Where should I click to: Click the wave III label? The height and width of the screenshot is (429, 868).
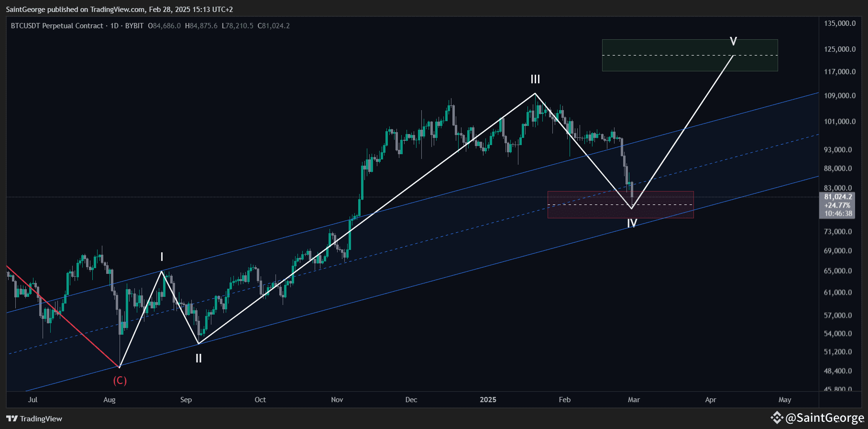coord(535,79)
